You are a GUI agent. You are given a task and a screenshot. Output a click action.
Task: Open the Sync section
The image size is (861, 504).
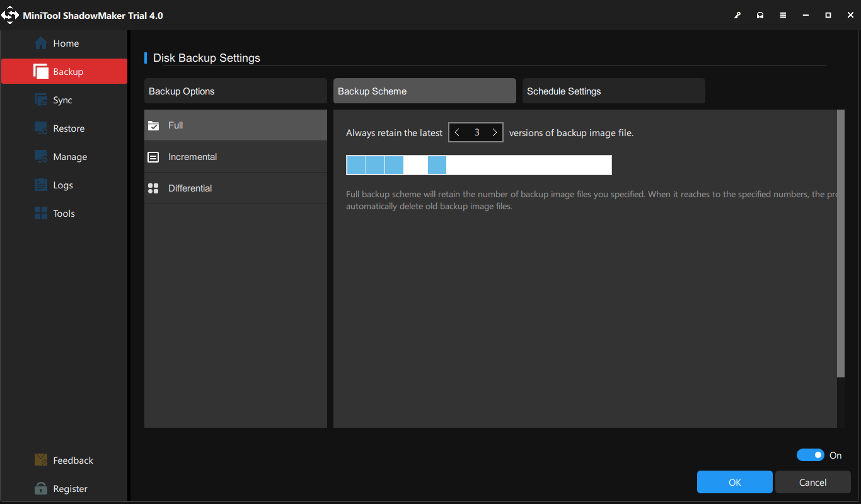64,100
